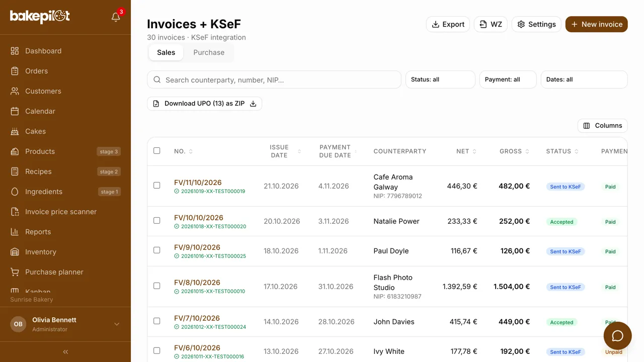
Task: Focus the Search counterparty input field
Action: click(274, 80)
